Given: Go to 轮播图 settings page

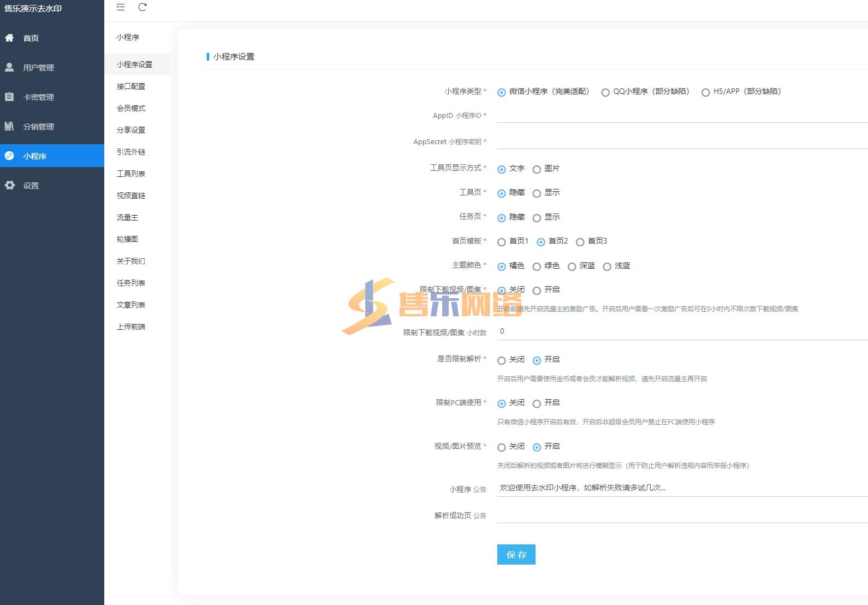Looking at the screenshot, I should click(x=127, y=239).
